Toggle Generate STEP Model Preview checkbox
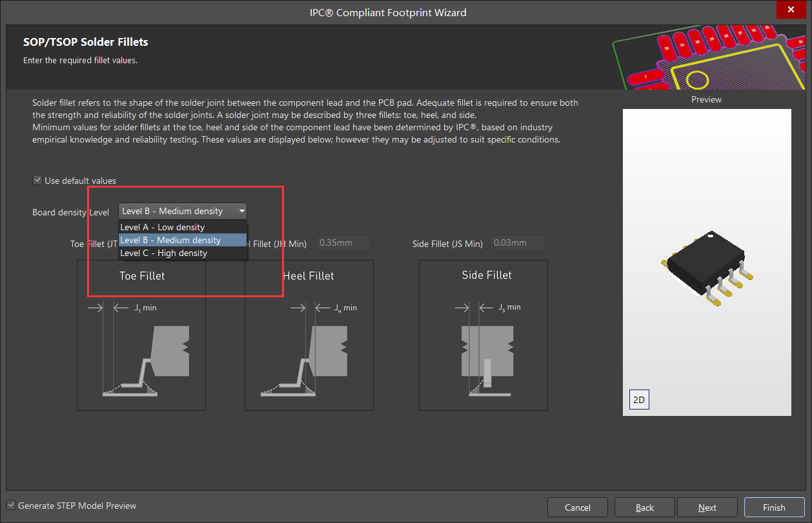Image resolution: width=812 pixels, height=523 pixels. point(11,506)
